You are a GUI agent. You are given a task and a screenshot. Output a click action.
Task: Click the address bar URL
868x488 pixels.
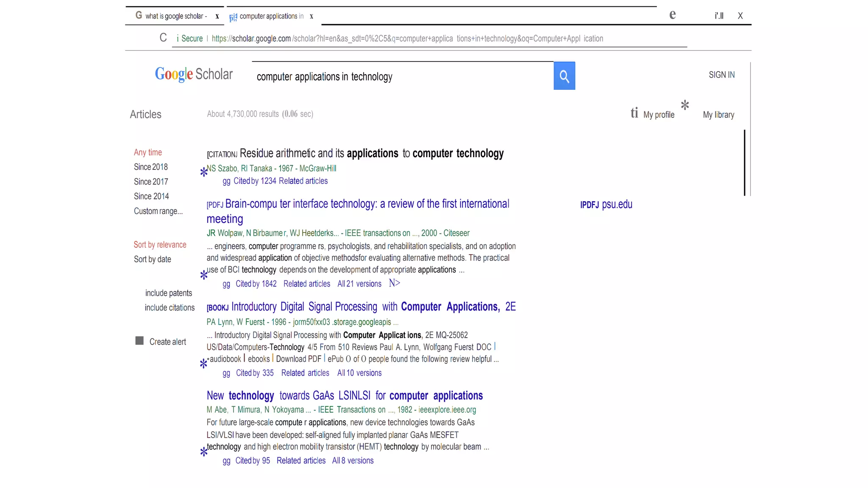pos(407,39)
